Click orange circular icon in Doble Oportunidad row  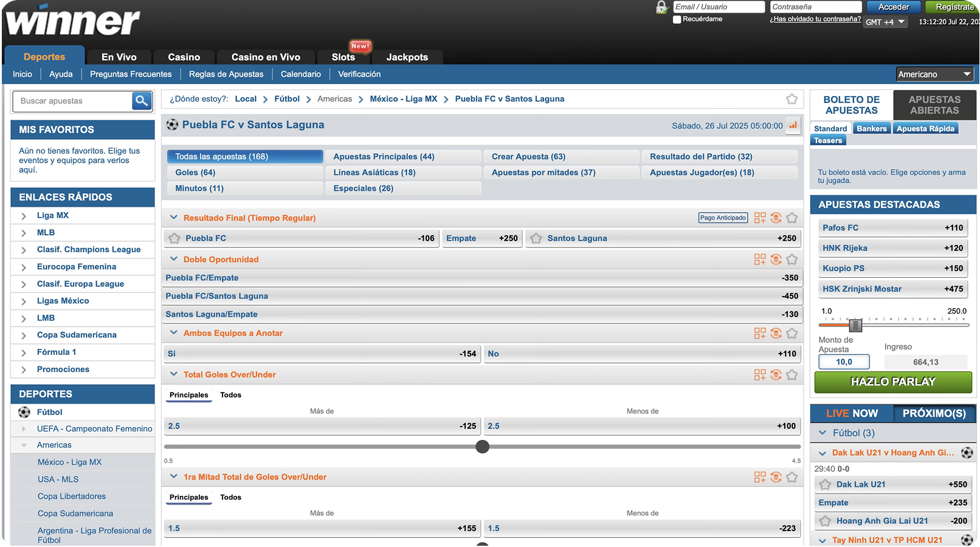pos(776,260)
